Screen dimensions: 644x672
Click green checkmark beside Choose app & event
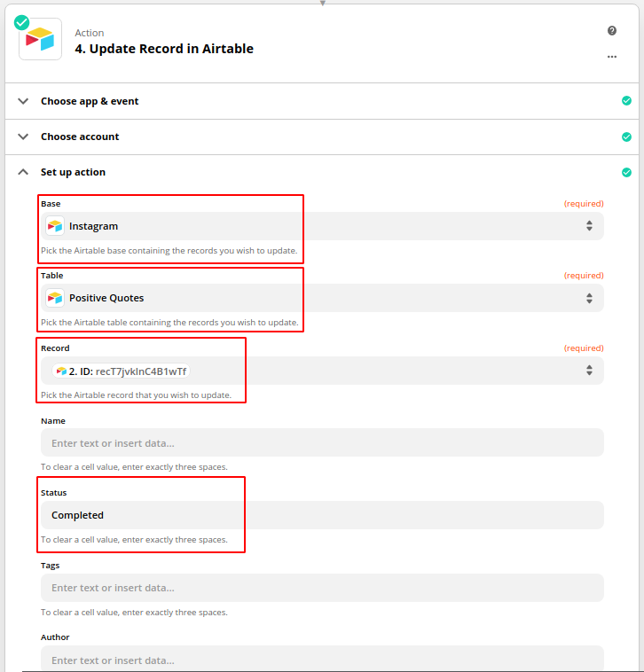(626, 101)
